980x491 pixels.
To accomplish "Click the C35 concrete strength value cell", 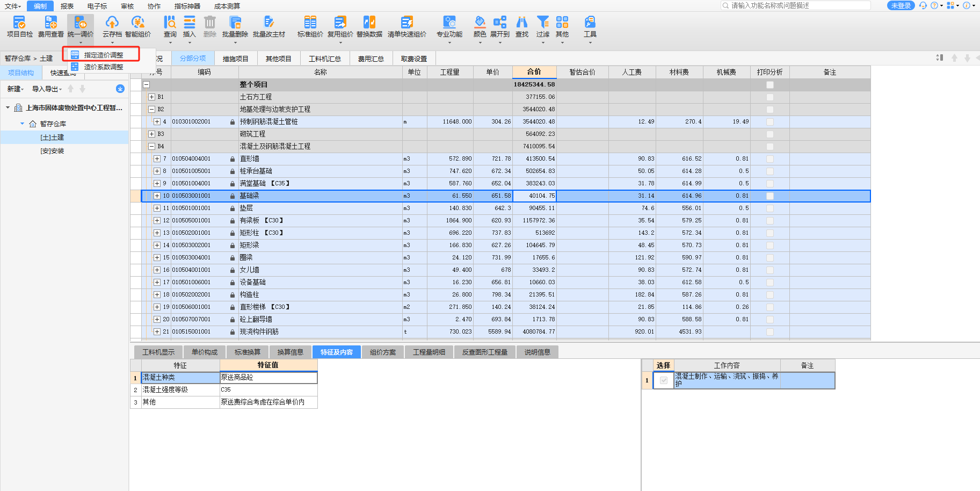I will click(x=268, y=390).
